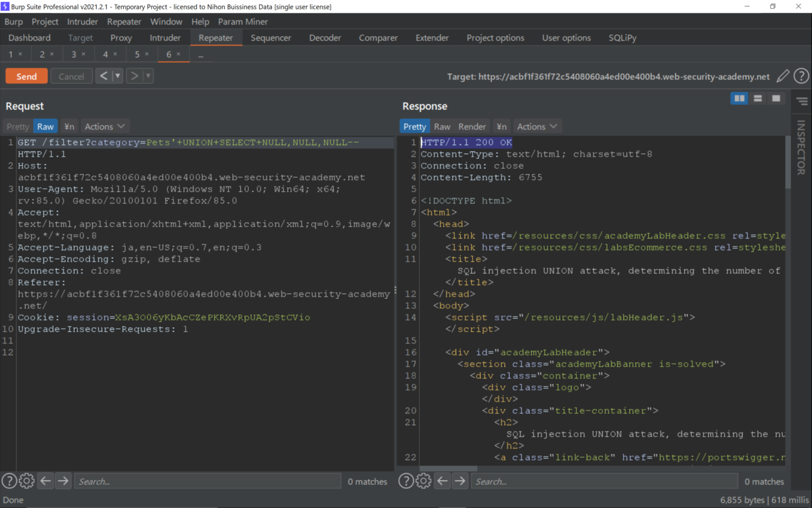Screen dimensions: 812x508
Task: Open the Window menu
Action: (x=166, y=22)
